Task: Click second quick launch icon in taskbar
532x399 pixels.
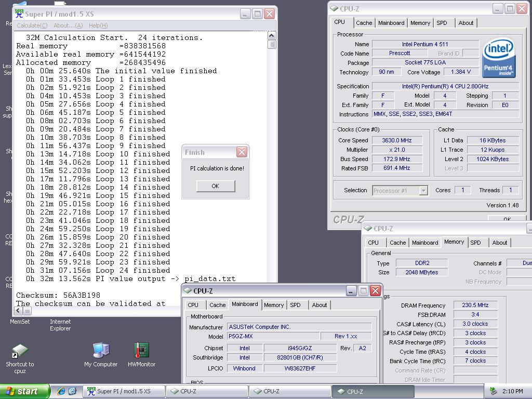Action: 72,391
